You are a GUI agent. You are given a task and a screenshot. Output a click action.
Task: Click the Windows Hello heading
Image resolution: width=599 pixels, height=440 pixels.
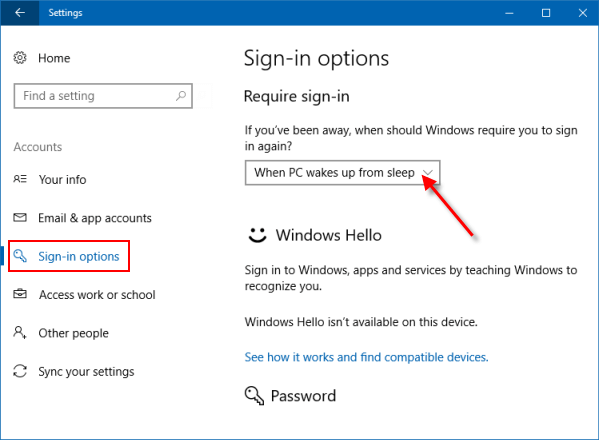coord(329,235)
